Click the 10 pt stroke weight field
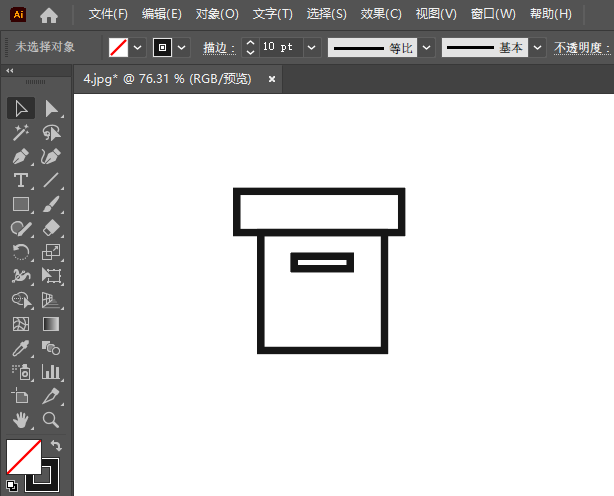 pyautogui.click(x=281, y=47)
